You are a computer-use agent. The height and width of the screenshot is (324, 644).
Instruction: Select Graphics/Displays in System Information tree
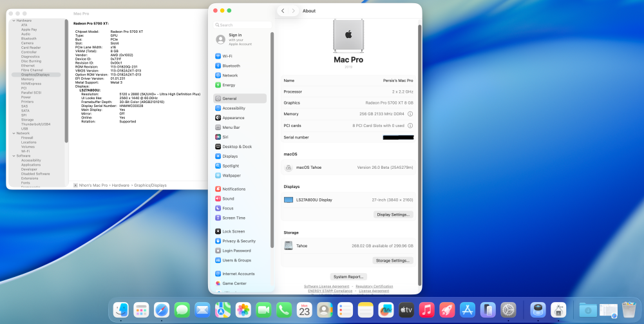point(36,75)
